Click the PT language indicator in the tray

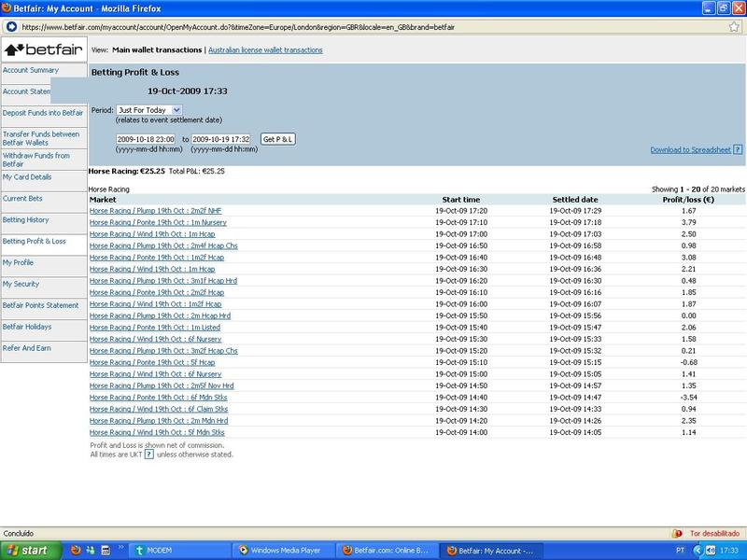tap(681, 551)
